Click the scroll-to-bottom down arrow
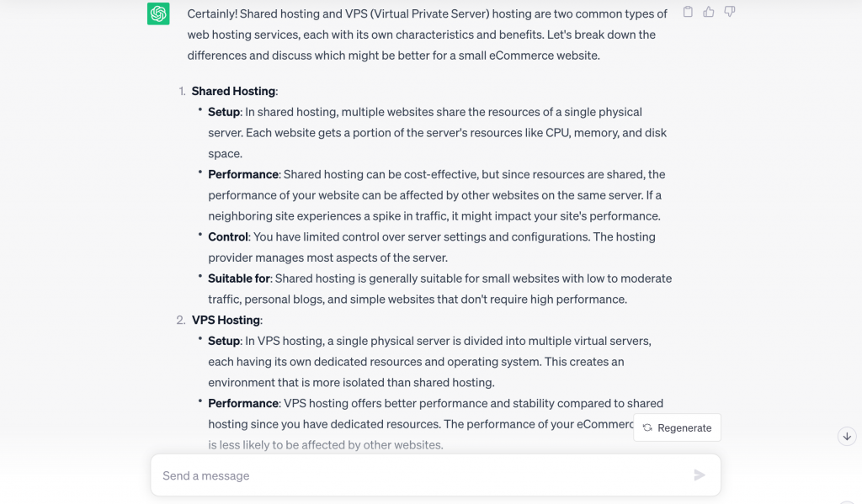Image resolution: width=862 pixels, height=504 pixels. tap(847, 436)
